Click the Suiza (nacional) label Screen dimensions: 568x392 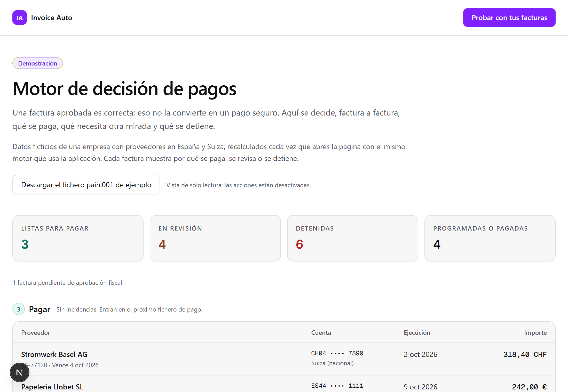click(x=332, y=363)
